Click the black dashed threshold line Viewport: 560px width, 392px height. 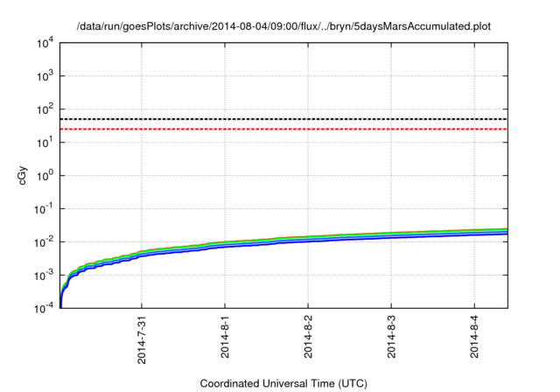tap(283, 119)
